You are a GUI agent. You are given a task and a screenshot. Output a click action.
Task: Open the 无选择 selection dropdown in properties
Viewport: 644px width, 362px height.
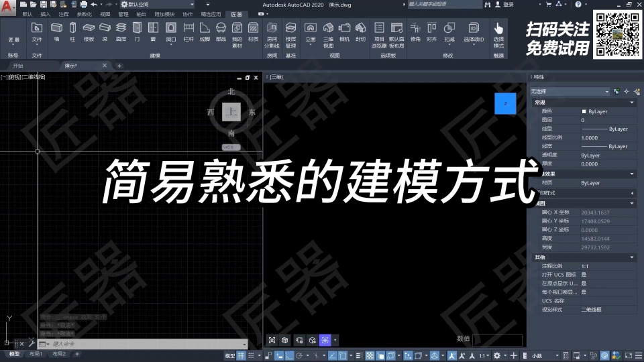tap(570, 92)
